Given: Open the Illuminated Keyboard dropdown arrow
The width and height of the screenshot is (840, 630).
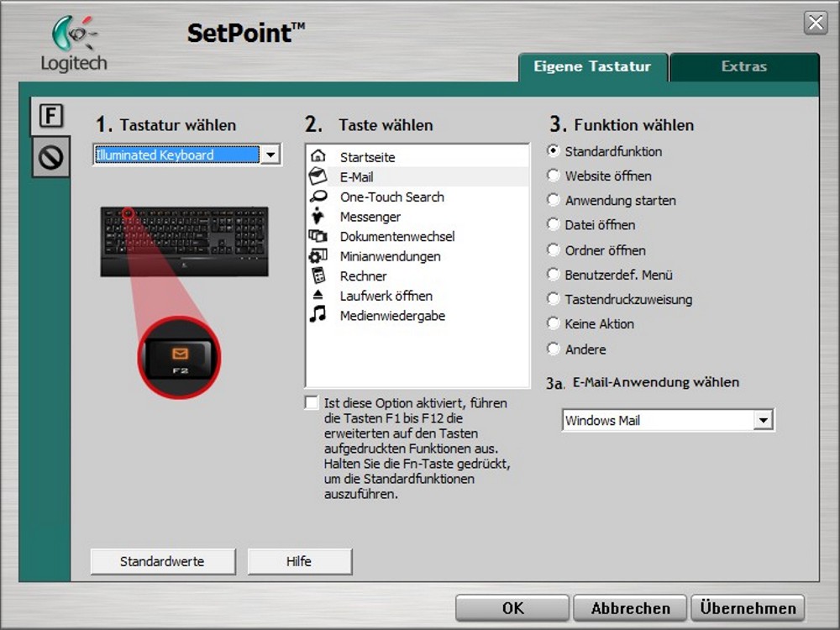Looking at the screenshot, I should pyautogui.click(x=270, y=155).
